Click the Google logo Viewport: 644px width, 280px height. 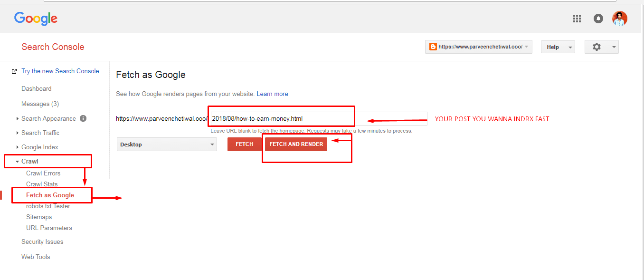click(36, 19)
